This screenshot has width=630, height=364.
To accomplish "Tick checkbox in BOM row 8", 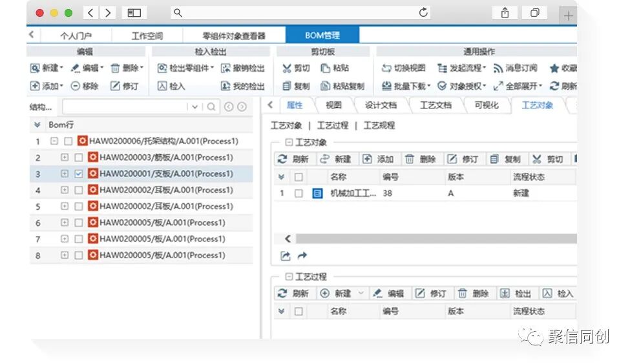I will click(x=79, y=255).
